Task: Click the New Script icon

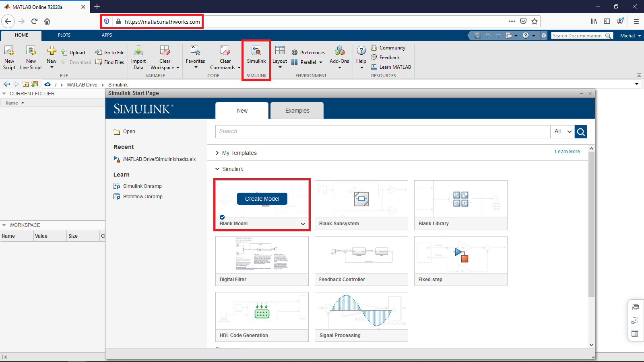Action: click(x=9, y=51)
